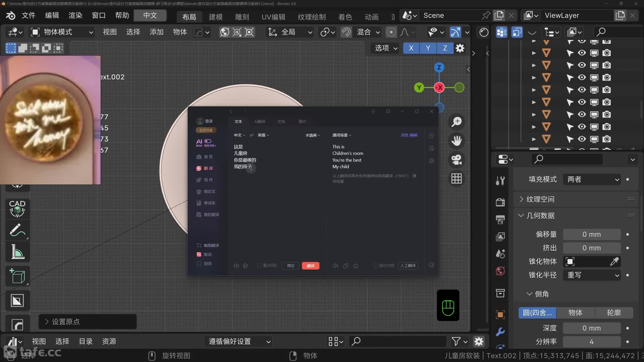Open the CAD tool in toolbar
This screenshot has width=644, height=362.
17,208
